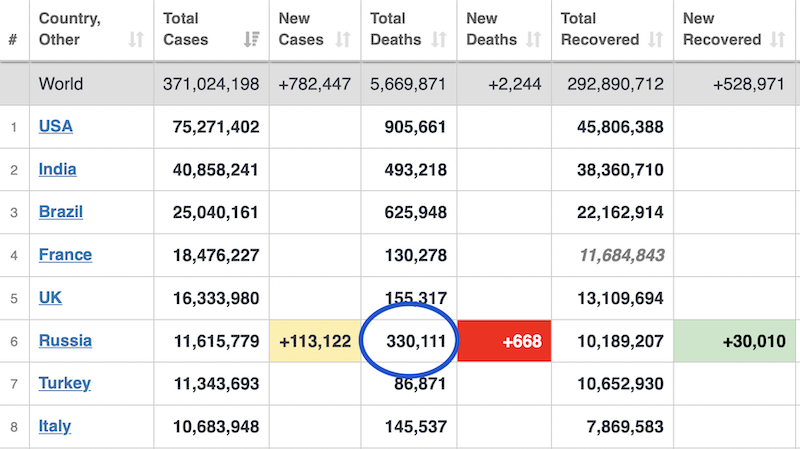Open the India country link
Screen dimensions: 800x449
57,169
